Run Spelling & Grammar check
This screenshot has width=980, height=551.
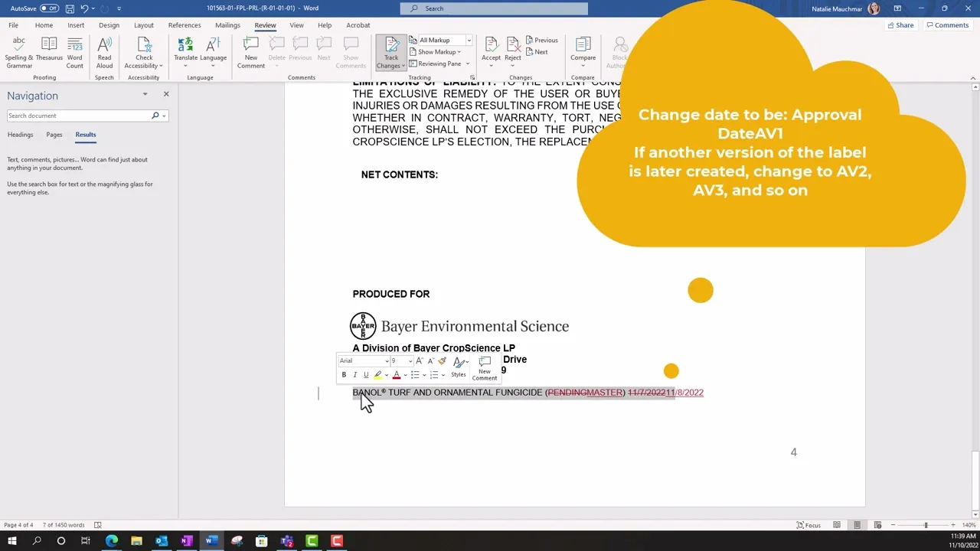coord(19,52)
